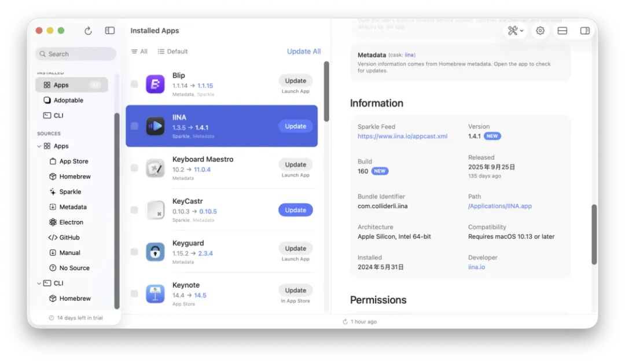Viewport: 625px width, 364px height.
Task: Click the detail pane scrollbar
Action: pos(594,234)
